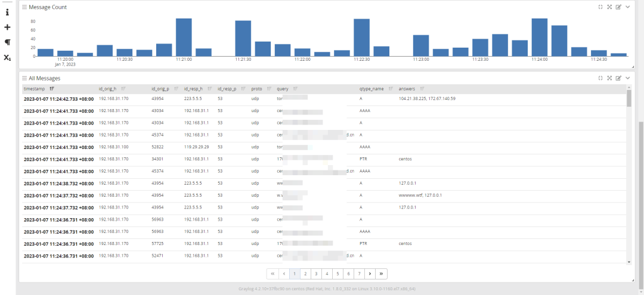644x295 pixels.
Task: Click the info icon in left sidebar
Action: click(7, 13)
